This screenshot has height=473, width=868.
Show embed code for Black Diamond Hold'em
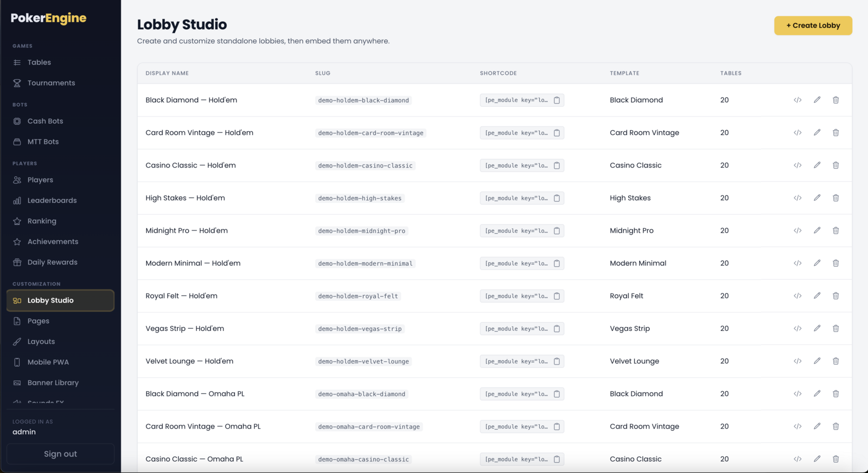(x=797, y=100)
